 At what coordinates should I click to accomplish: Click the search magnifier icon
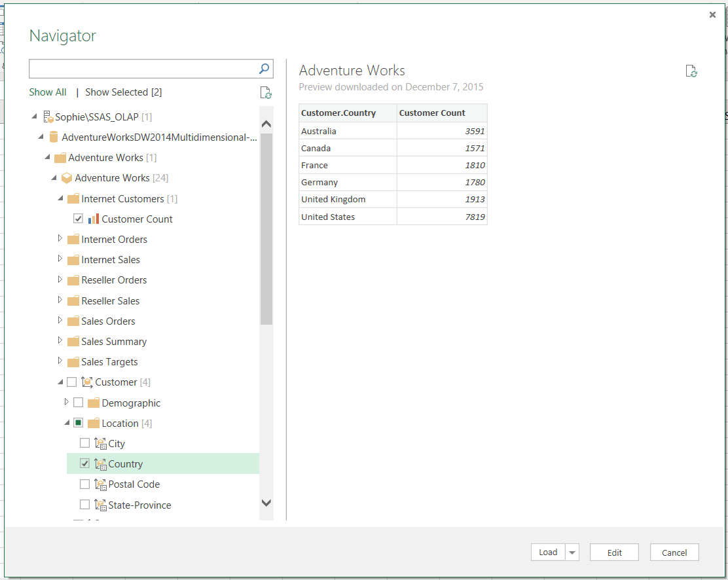coord(264,69)
